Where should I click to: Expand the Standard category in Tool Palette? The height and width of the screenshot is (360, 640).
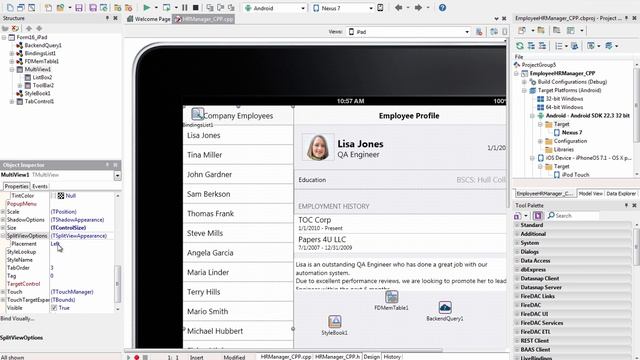point(517,225)
